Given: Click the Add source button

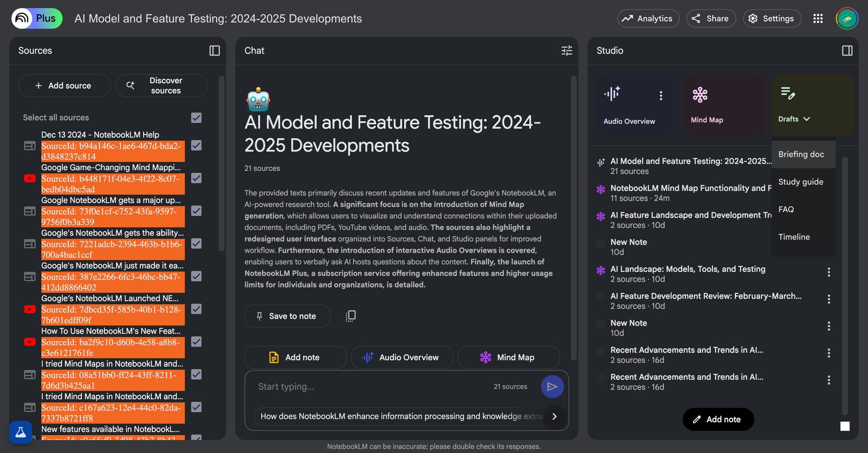Looking at the screenshot, I should [64, 85].
